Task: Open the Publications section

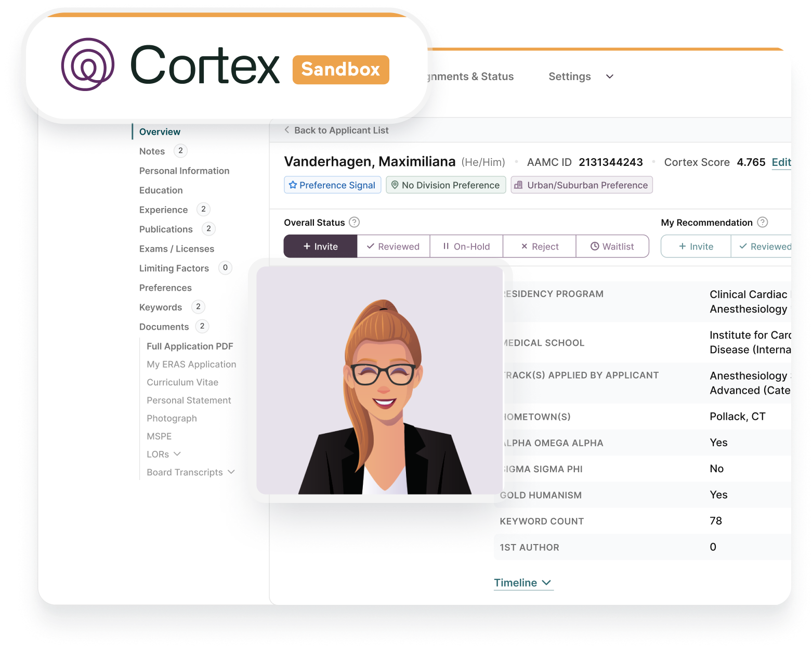Action: (x=166, y=229)
